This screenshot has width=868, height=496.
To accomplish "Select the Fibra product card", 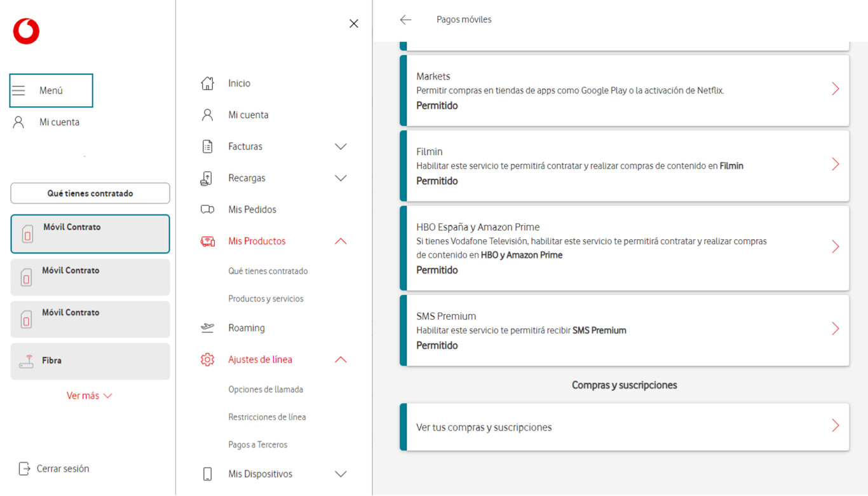I will click(90, 361).
